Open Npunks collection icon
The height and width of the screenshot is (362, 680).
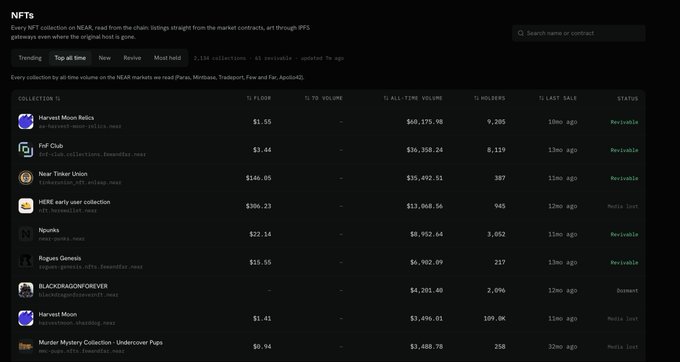(x=26, y=234)
